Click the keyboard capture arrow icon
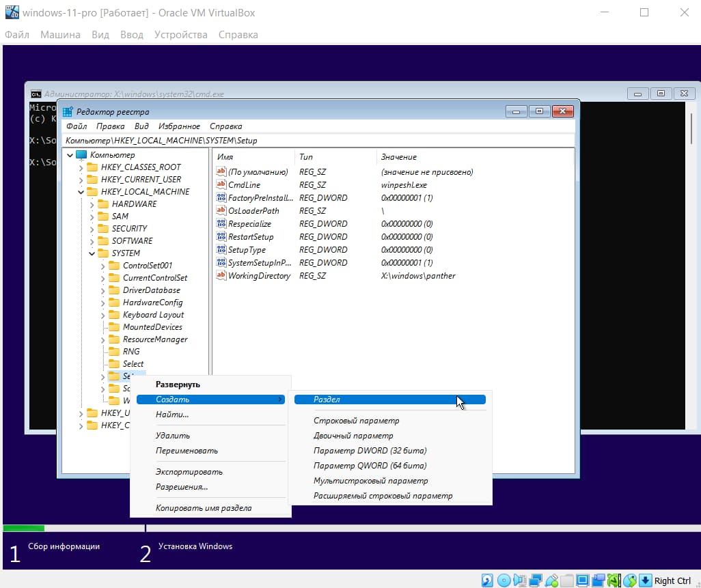Viewport: 701px width, 588px height. coord(645,580)
